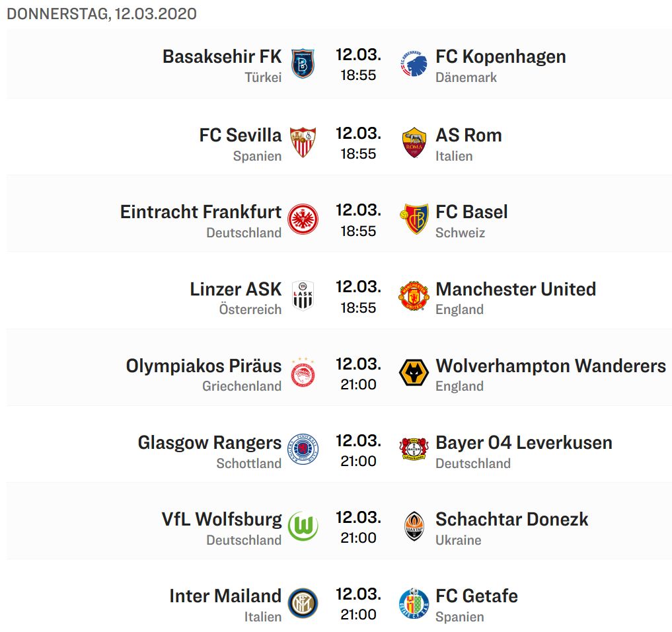Click the Eintracht Frankfurt eagle logo
672x632 pixels.
coord(303,219)
